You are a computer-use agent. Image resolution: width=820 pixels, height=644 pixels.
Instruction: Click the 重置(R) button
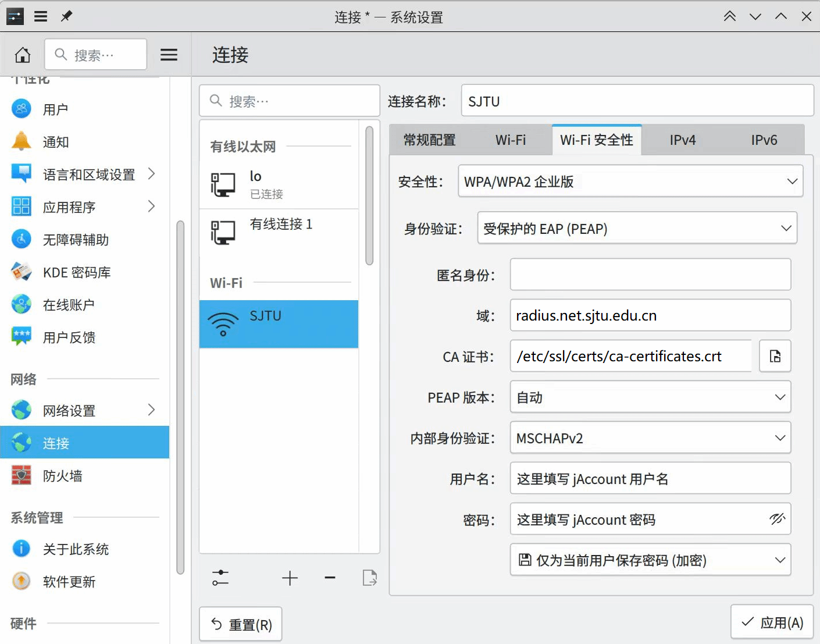241,624
